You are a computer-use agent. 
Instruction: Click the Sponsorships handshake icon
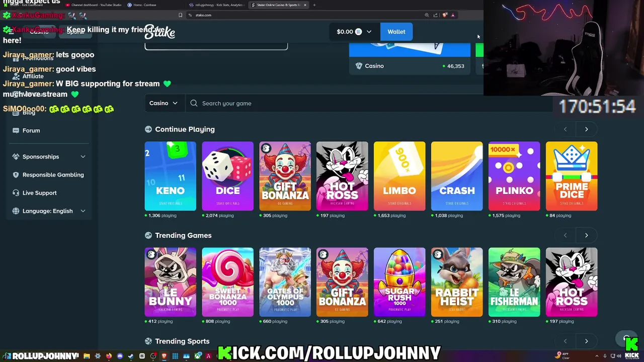pos(16,156)
